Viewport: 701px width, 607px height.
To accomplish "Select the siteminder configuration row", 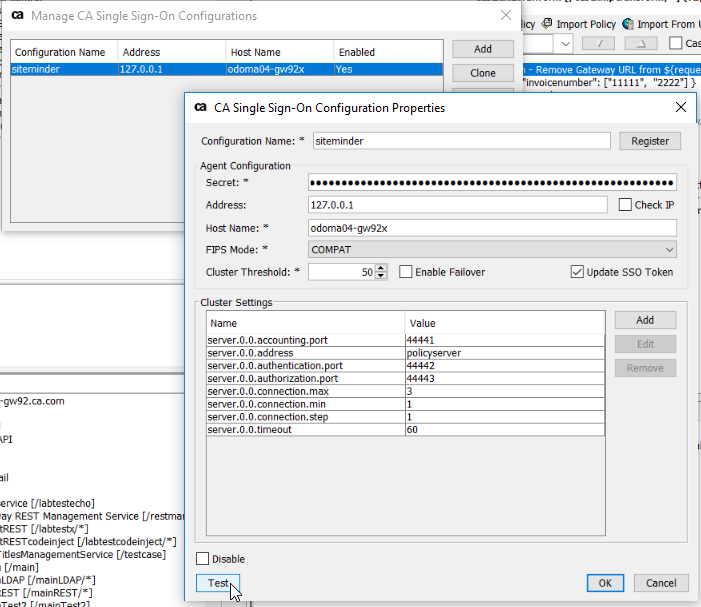I will tap(227, 69).
